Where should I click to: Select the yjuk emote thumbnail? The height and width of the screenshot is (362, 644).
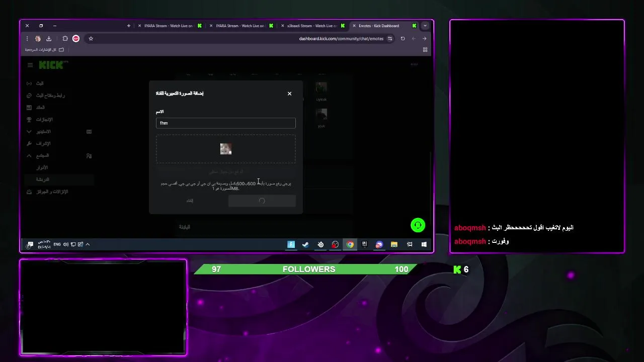[x=321, y=114]
